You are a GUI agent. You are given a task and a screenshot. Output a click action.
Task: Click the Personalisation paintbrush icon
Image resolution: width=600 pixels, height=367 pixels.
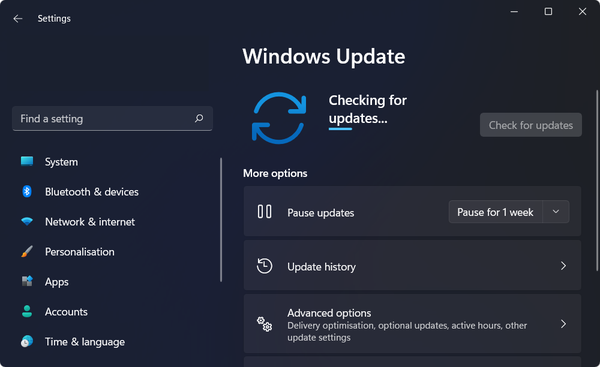point(27,251)
